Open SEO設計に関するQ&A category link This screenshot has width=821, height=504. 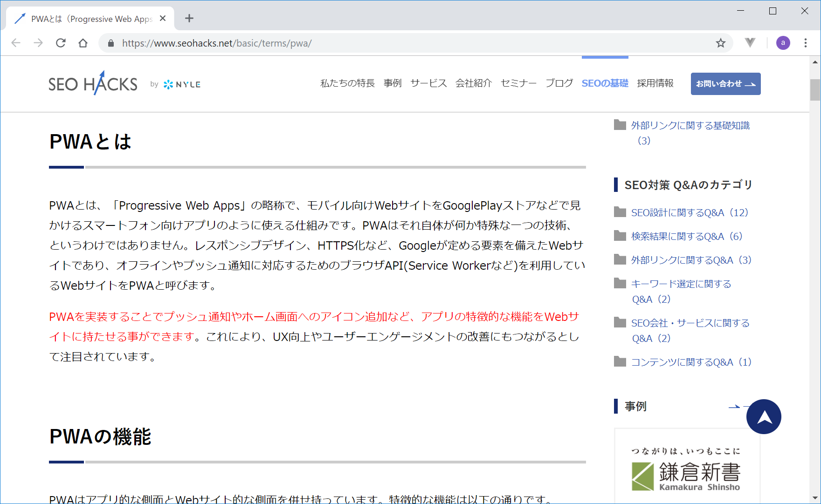click(x=689, y=213)
